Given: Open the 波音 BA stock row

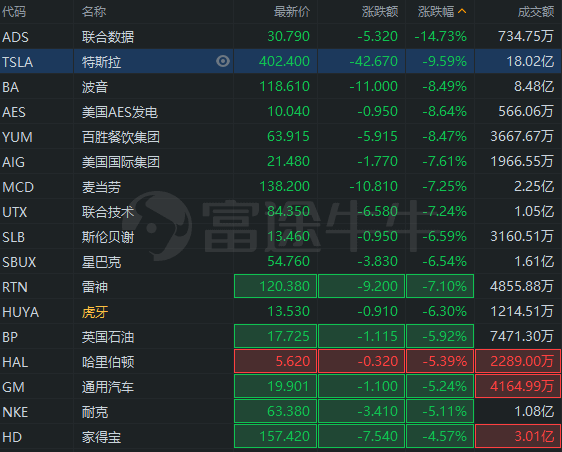Looking at the screenshot, I should click(x=281, y=86).
